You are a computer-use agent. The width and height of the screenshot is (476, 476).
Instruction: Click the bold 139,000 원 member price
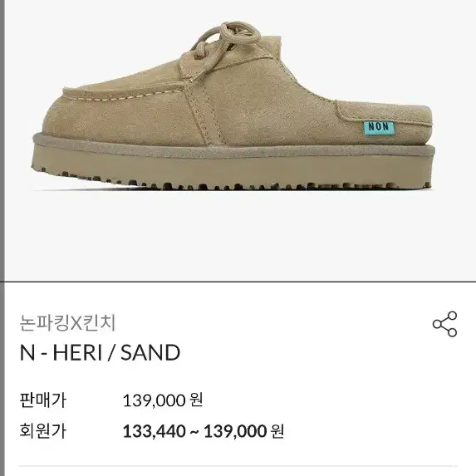(x=243, y=431)
